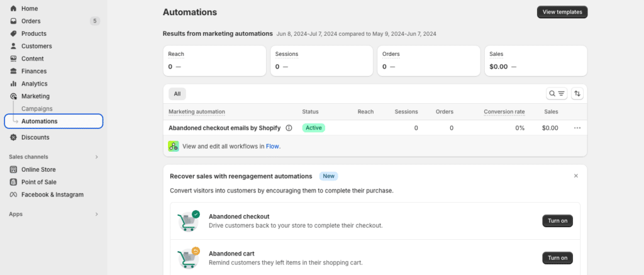Click the Products tag icon
644x275 pixels.
[x=14, y=33]
